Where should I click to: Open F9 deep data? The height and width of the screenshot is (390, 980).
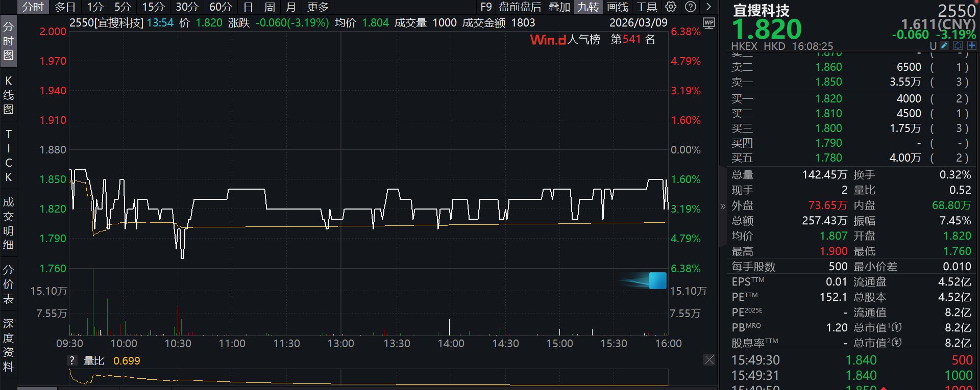click(486, 7)
